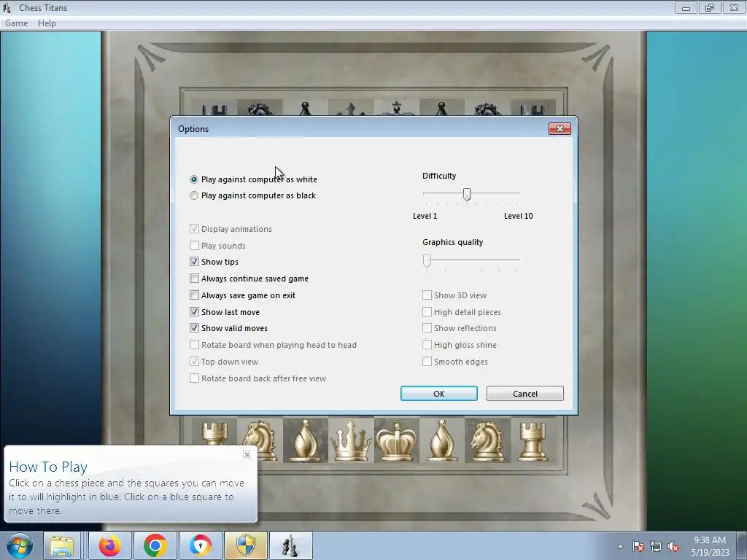Check Show 3D view option
The height and width of the screenshot is (560, 747).
pos(427,295)
